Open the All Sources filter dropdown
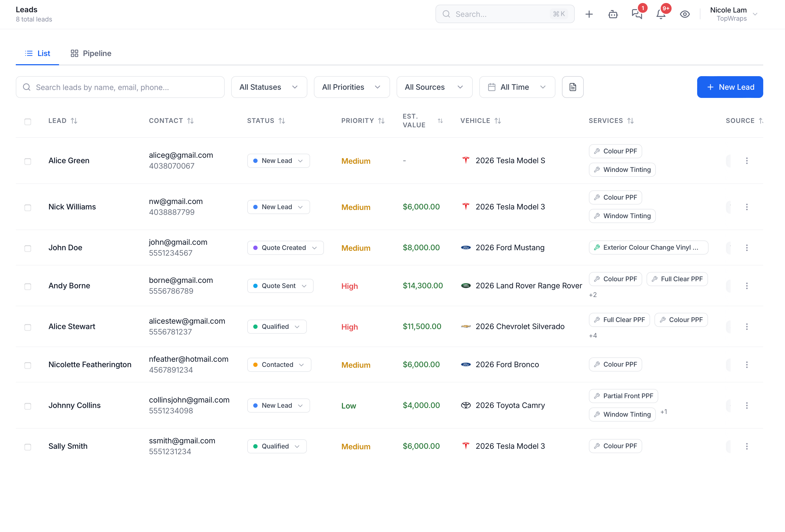Viewport: 785px width, 532px height. coord(434,87)
